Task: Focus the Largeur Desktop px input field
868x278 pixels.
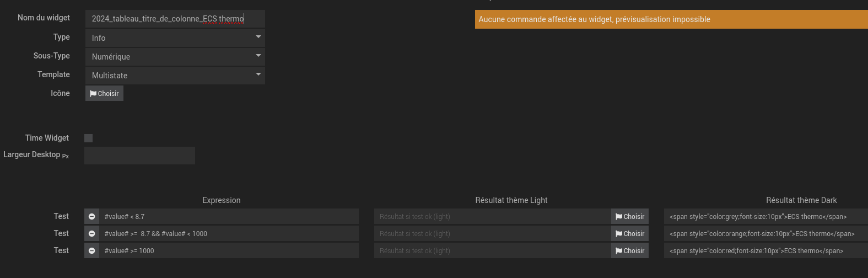Action: 139,156
